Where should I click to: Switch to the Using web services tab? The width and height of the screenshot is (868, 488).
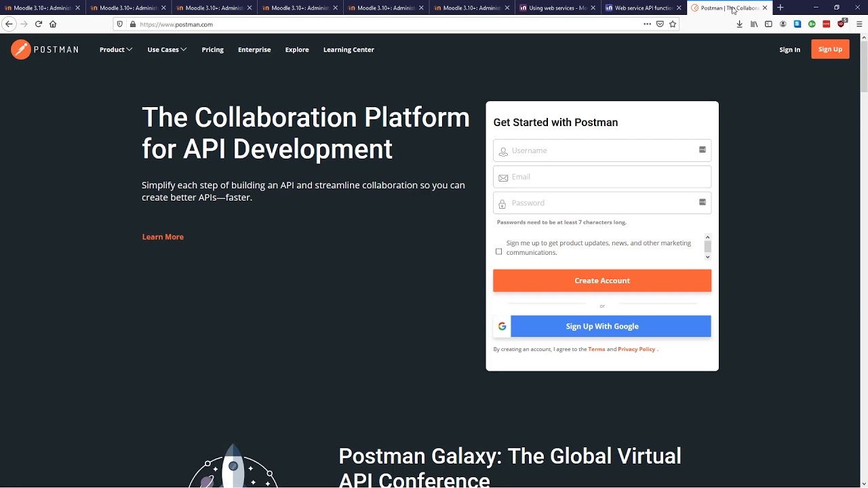(557, 8)
